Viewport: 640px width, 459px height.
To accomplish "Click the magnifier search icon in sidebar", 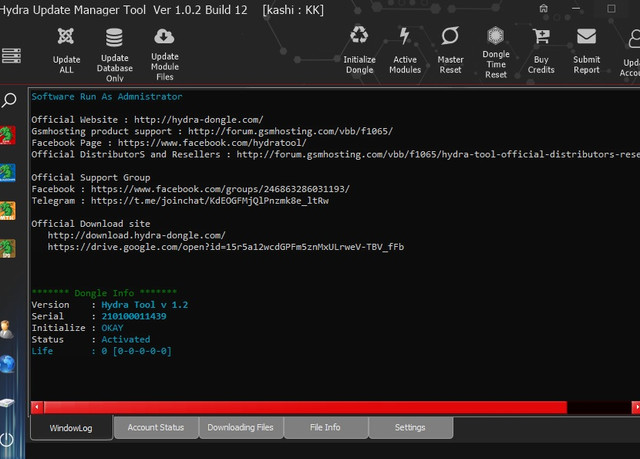I will click(x=9, y=100).
